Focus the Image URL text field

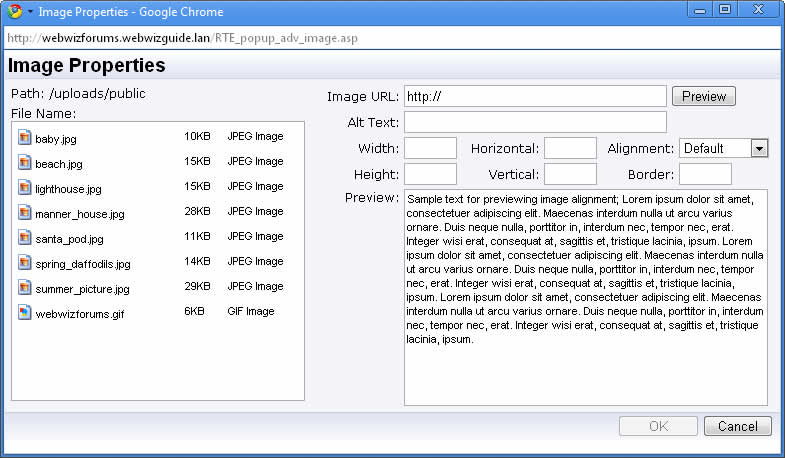pos(535,96)
